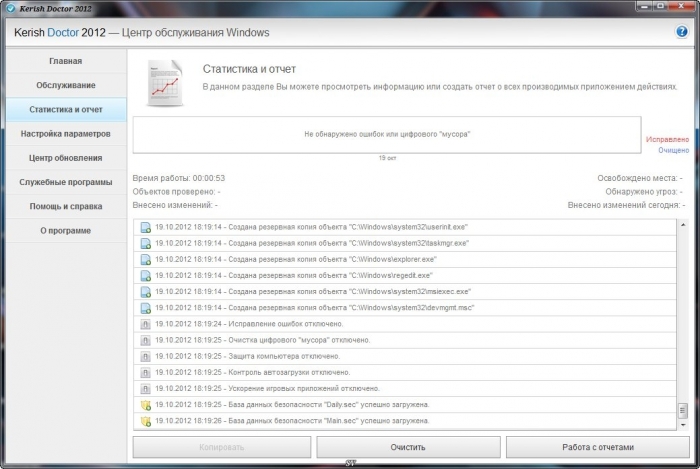Click the Работа с отчетами button

(597, 447)
